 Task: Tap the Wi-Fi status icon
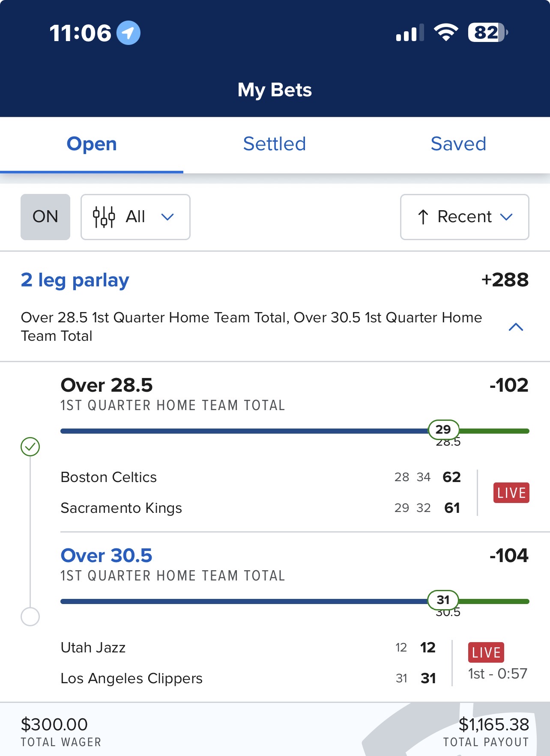446,33
